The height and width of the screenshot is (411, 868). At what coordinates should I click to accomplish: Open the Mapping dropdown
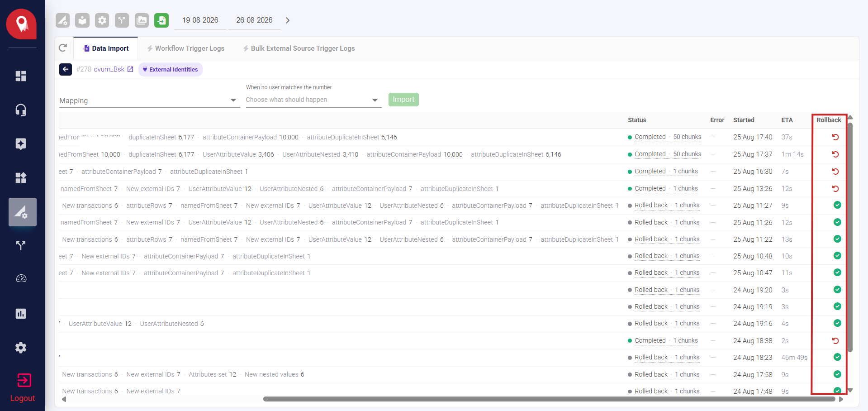coord(149,100)
